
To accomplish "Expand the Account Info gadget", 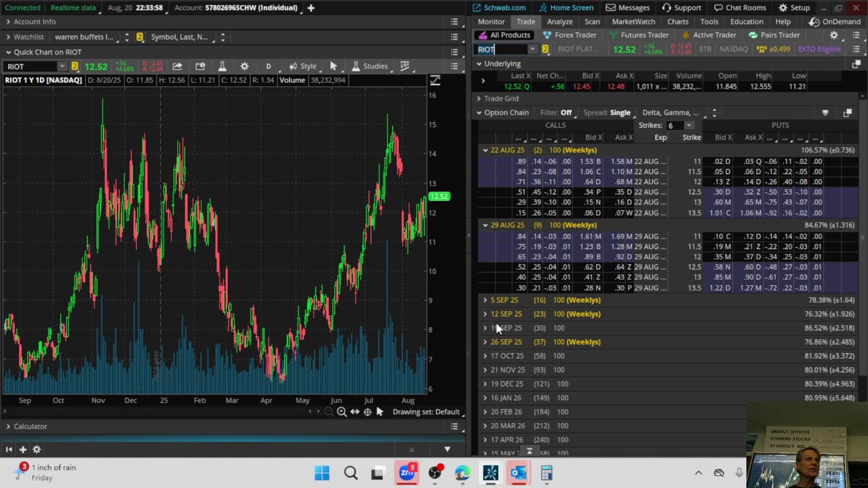I will [8, 22].
